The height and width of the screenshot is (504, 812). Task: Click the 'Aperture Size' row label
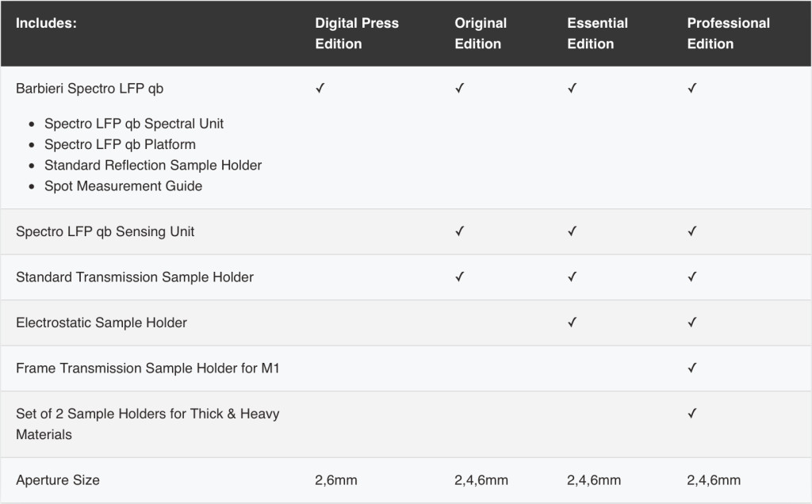coord(58,480)
